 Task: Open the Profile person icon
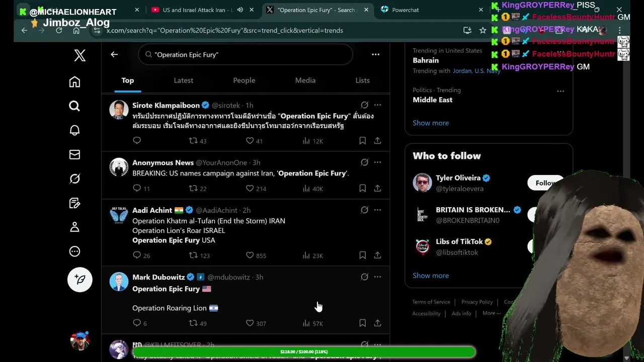click(74, 227)
